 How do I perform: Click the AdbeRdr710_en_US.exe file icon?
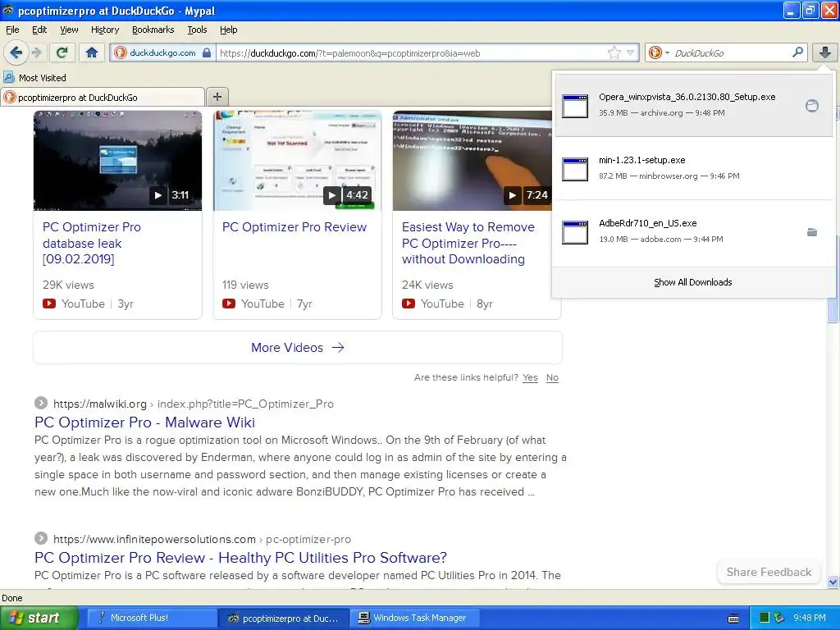click(x=575, y=232)
